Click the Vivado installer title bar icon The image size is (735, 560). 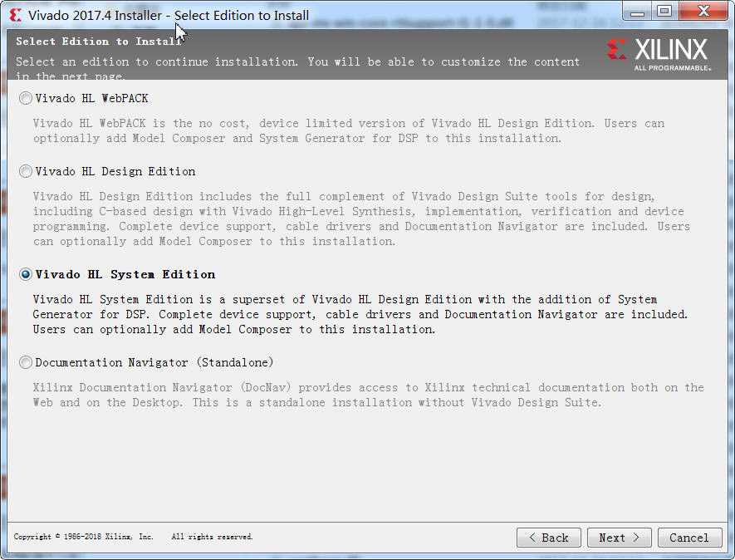pos(16,16)
